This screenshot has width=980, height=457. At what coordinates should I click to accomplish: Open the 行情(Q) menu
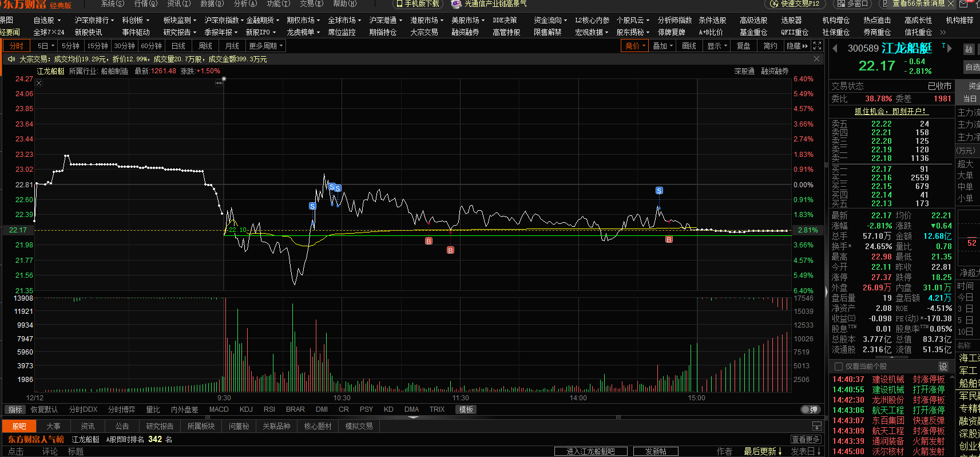coord(146,4)
